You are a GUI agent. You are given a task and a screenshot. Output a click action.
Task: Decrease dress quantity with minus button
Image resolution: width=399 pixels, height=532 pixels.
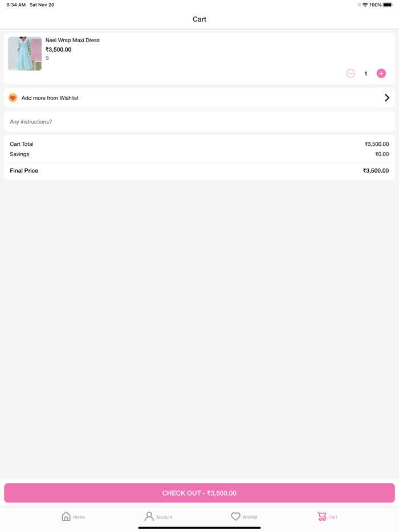[351, 73]
